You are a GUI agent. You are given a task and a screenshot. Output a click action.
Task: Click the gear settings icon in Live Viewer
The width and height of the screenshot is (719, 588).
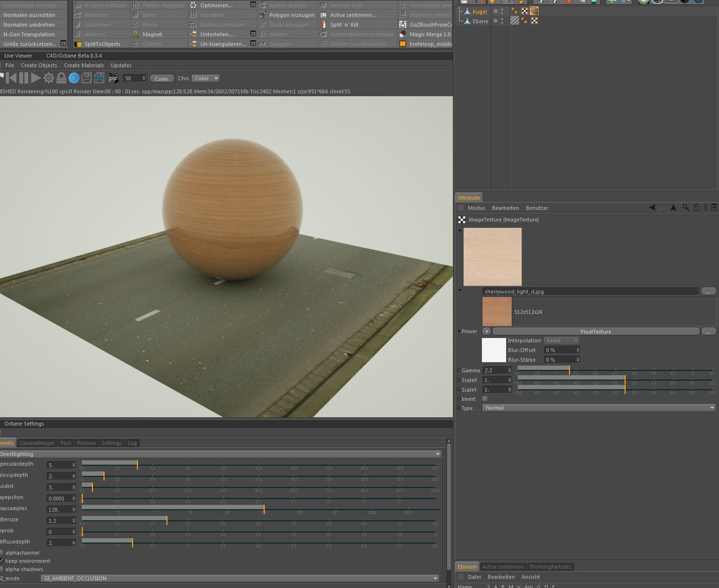(49, 78)
